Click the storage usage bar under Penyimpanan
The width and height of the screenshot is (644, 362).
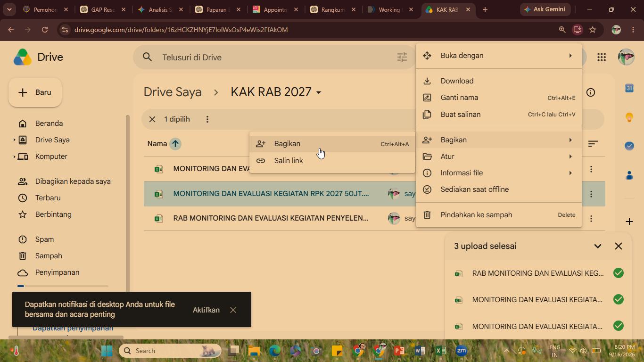[x=63, y=286]
